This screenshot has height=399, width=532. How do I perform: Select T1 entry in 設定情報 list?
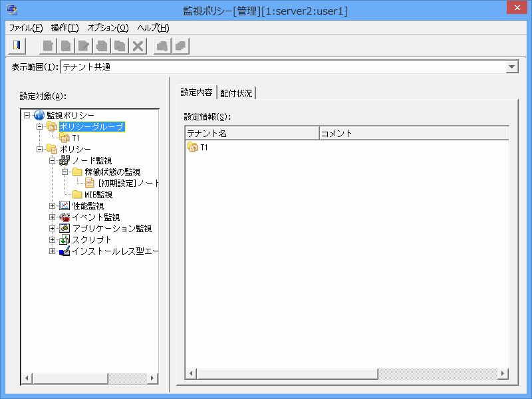[x=203, y=148]
